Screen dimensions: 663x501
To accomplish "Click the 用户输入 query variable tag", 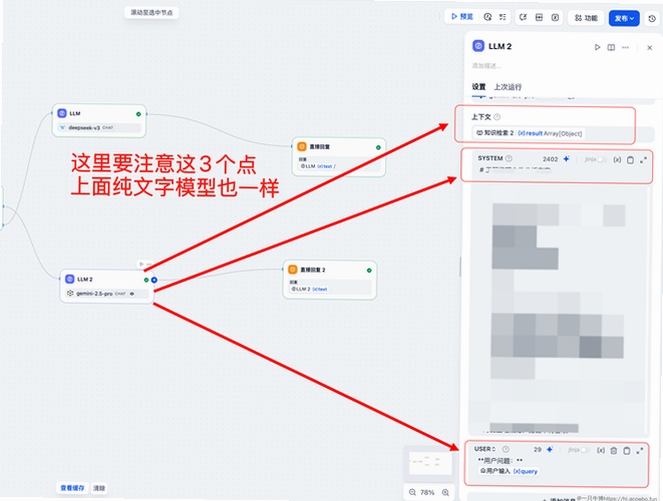I will coord(509,471).
